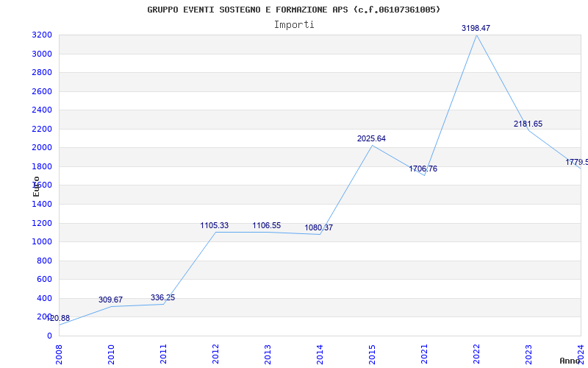Click the y-axis value 3000
This screenshot has width=588, height=368.
(42, 54)
